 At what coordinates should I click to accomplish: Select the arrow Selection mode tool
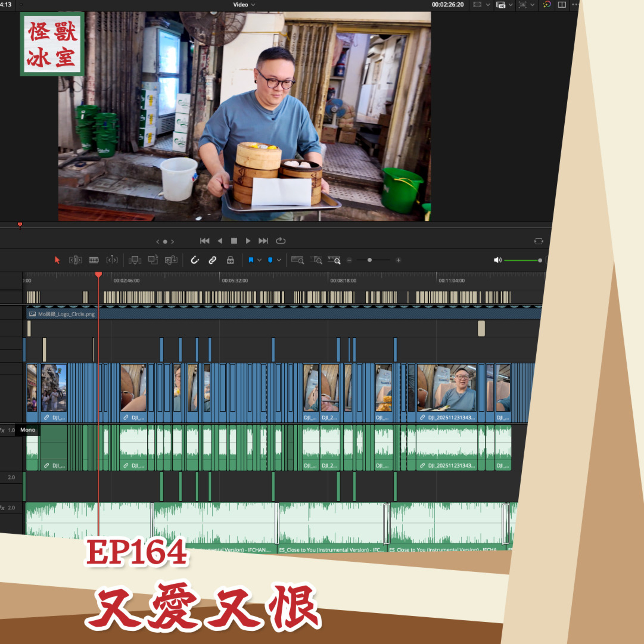point(57,260)
